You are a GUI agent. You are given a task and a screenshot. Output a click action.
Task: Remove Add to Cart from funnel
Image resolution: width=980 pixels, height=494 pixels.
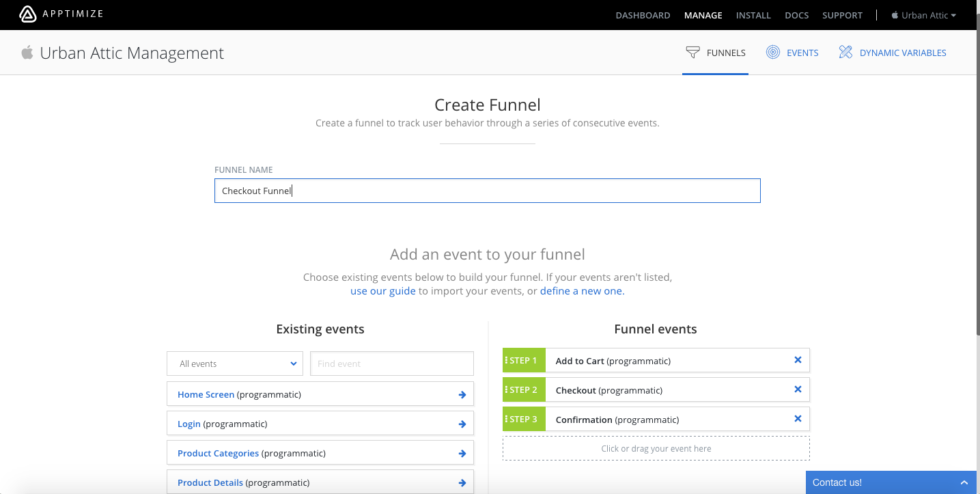point(798,360)
